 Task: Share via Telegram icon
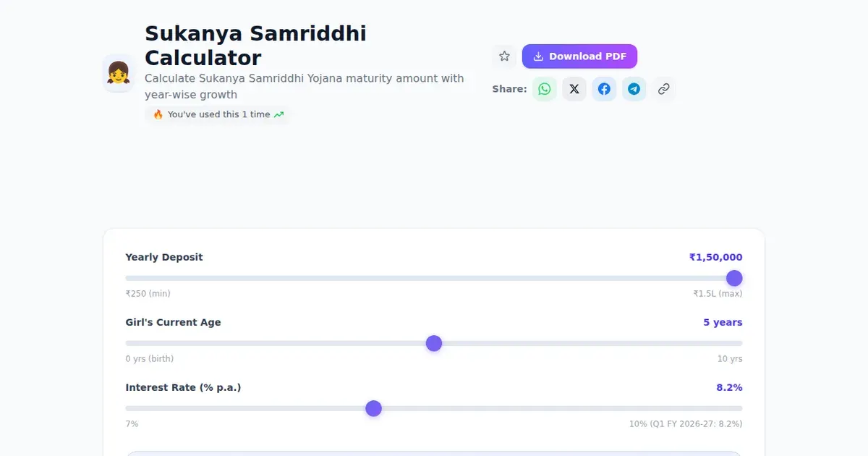(634, 89)
